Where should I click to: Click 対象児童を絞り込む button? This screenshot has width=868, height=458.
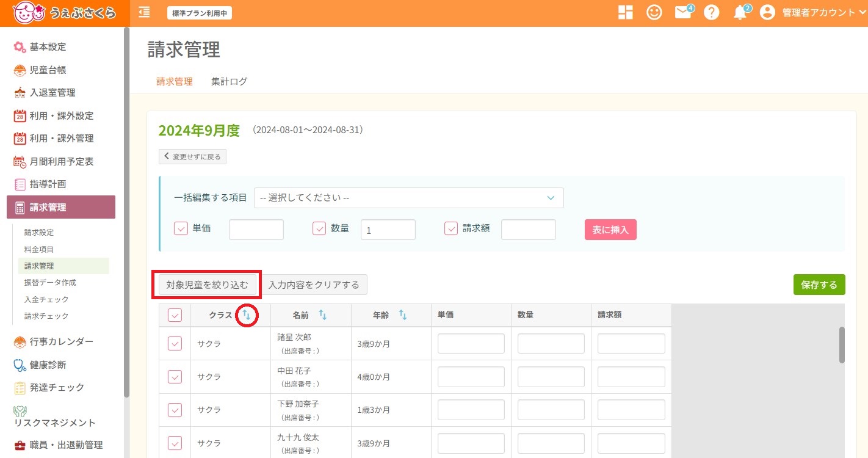tap(208, 285)
